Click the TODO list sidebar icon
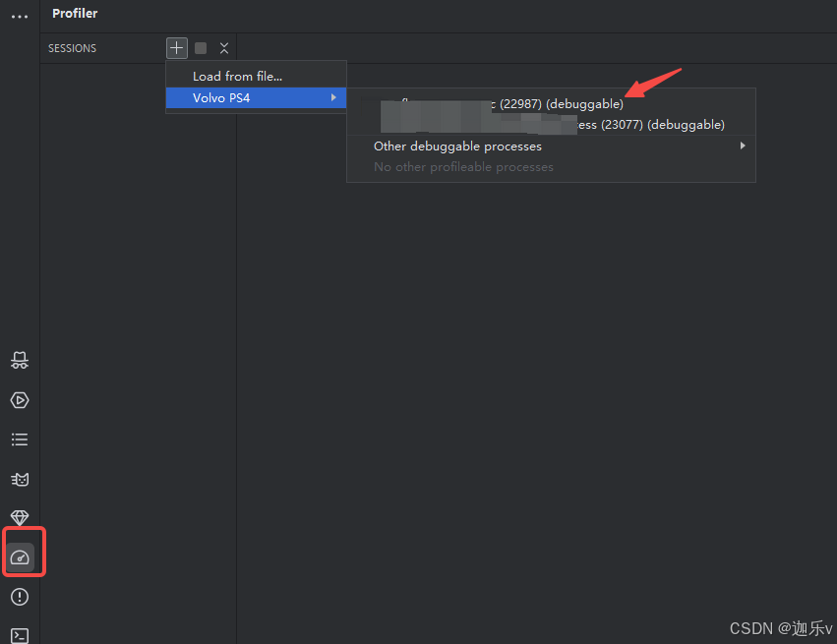The image size is (837, 644). (x=20, y=439)
